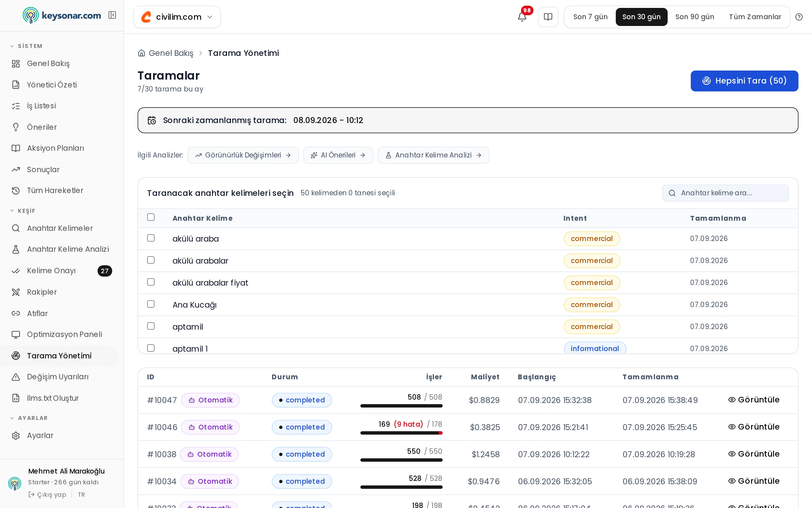
Task: Check the 'aptamil 1' keyword checkbox
Action: (x=151, y=348)
